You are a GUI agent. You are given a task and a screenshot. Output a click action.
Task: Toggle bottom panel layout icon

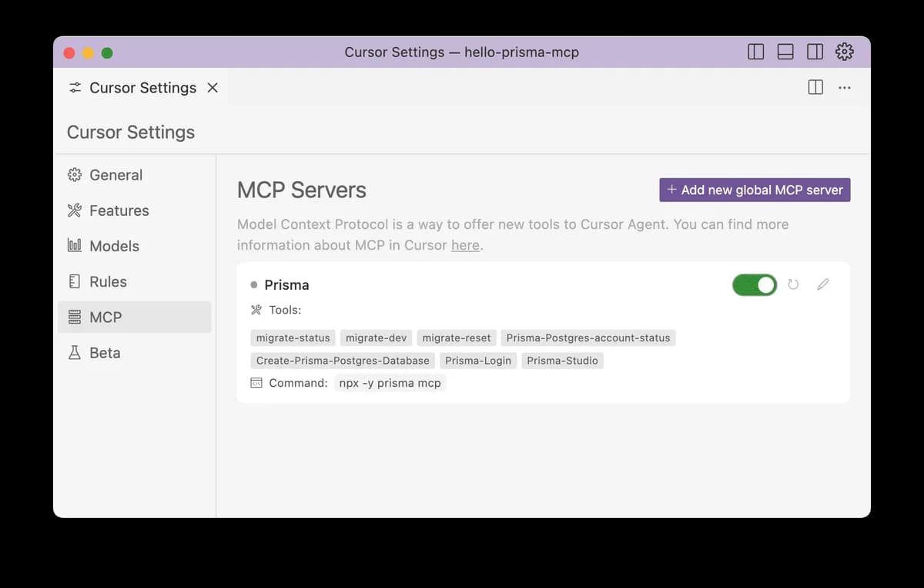(x=785, y=52)
